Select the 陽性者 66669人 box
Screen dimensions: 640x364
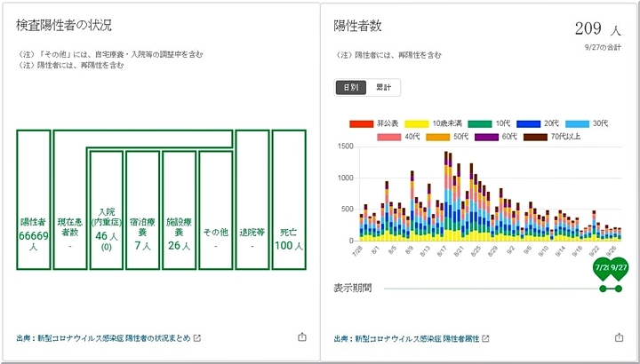(x=34, y=199)
